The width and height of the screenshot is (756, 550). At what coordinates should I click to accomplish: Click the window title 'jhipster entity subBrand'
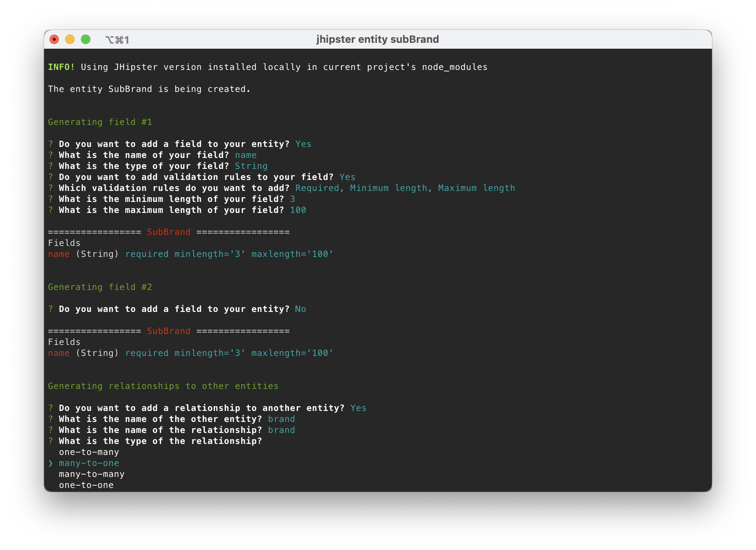pos(377,39)
